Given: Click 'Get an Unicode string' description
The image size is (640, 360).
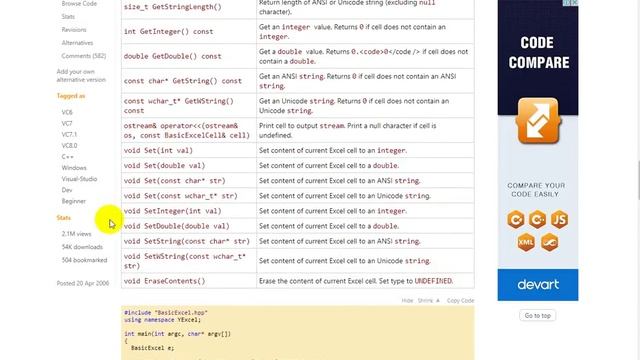Looking at the screenshot, I should (x=365, y=106).
